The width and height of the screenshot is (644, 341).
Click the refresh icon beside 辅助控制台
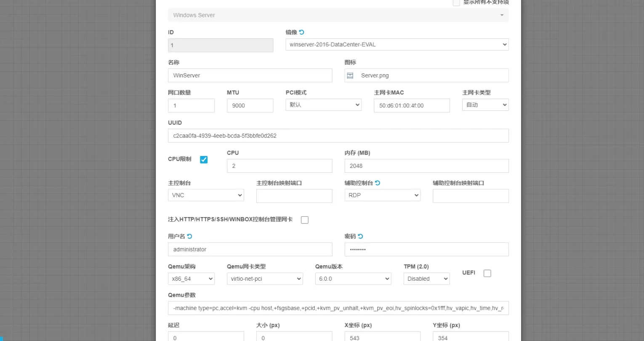coord(378,183)
